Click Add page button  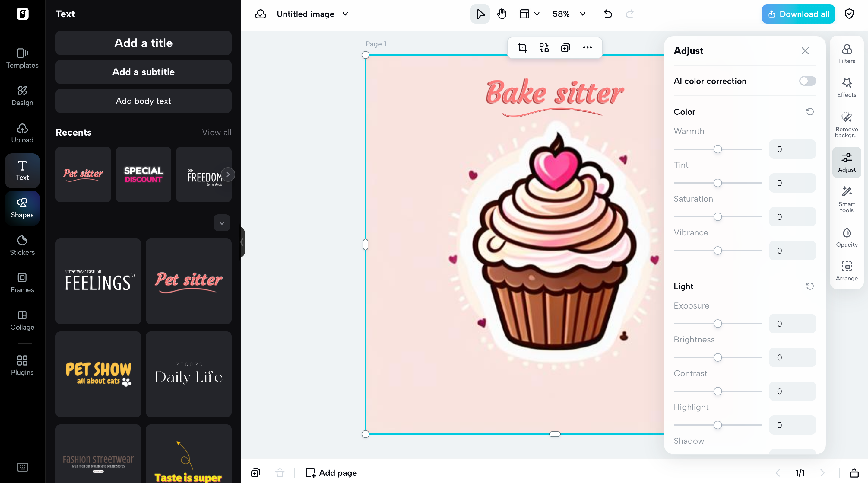coord(331,472)
